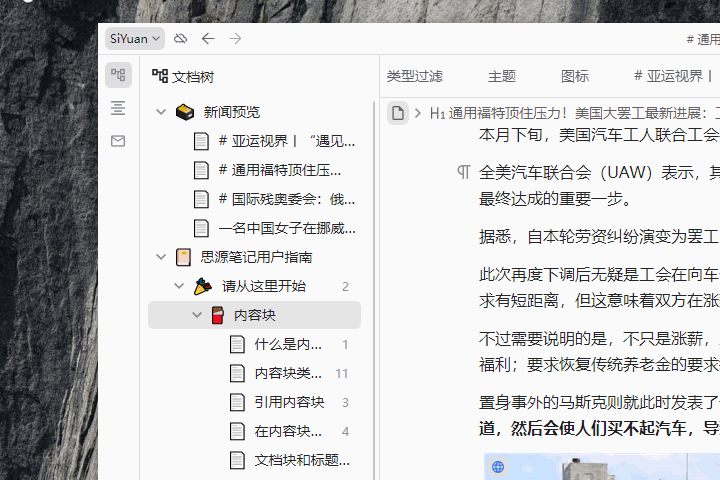Click the reference count 11 badge
This screenshot has width=720, height=480.
click(342, 373)
